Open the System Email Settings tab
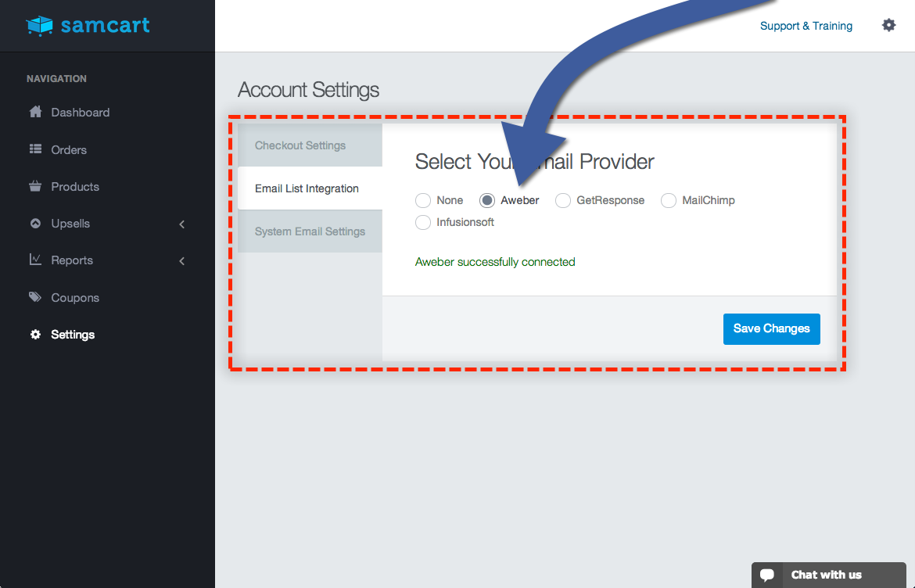915x588 pixels. point(310,231)
